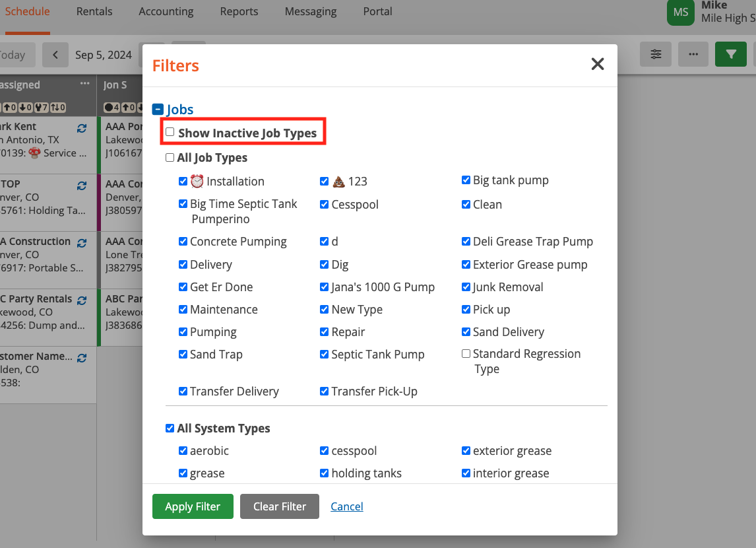This screenshot has width=756, height=548.
Task: Click recurring icon on A Construction job
Action: click(82, 243)
